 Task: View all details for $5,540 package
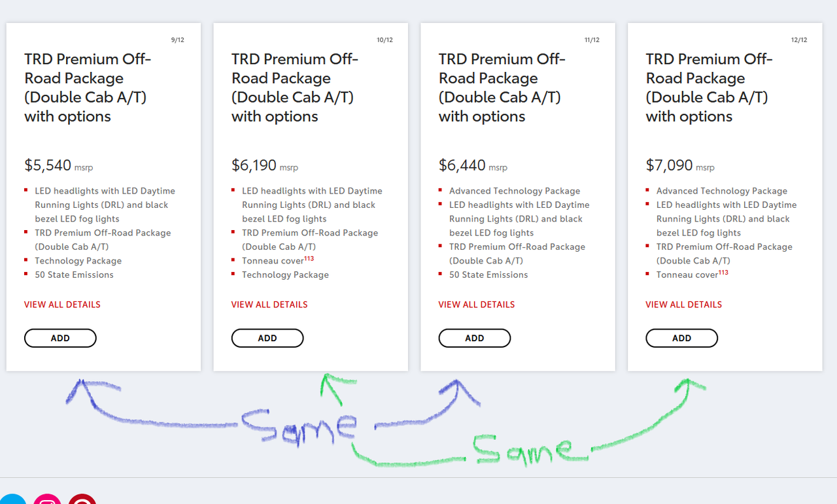coord(62,305)
